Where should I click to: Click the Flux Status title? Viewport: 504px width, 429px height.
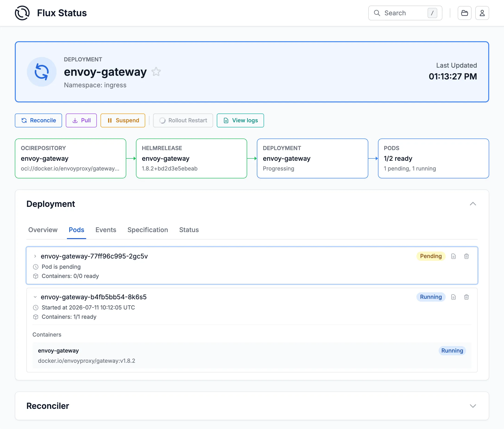(x=62, y=13)
